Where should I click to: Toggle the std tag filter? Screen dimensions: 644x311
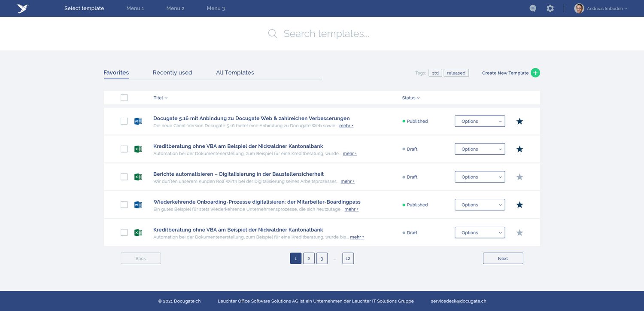[x=435, y=73]
